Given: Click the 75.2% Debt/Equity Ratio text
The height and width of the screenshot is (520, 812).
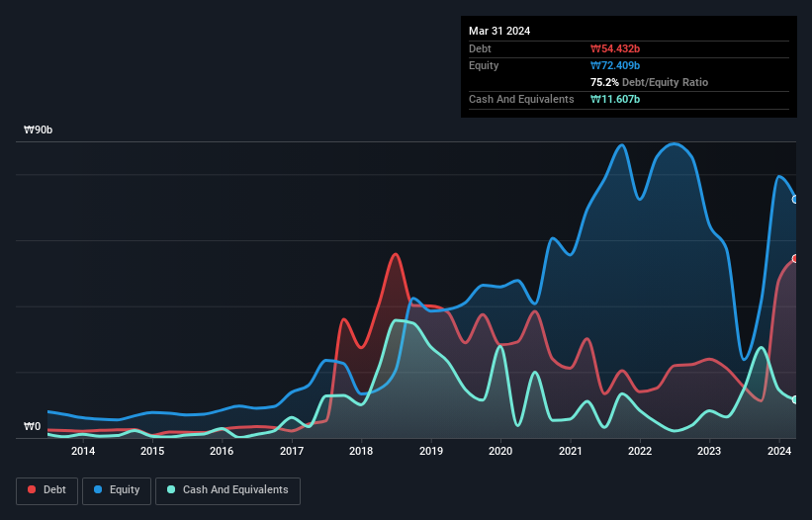Looking at the screenshot, I should pyautogui.click(x=649, y=82).
